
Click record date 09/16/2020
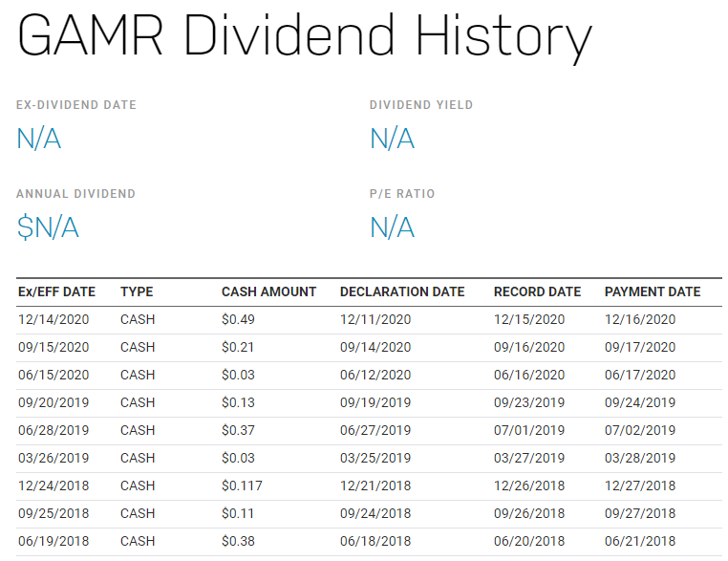[529, 347]
